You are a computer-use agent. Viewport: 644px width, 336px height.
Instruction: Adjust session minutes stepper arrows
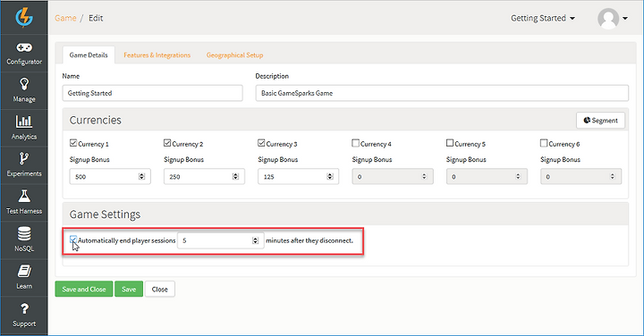(256, 240)
